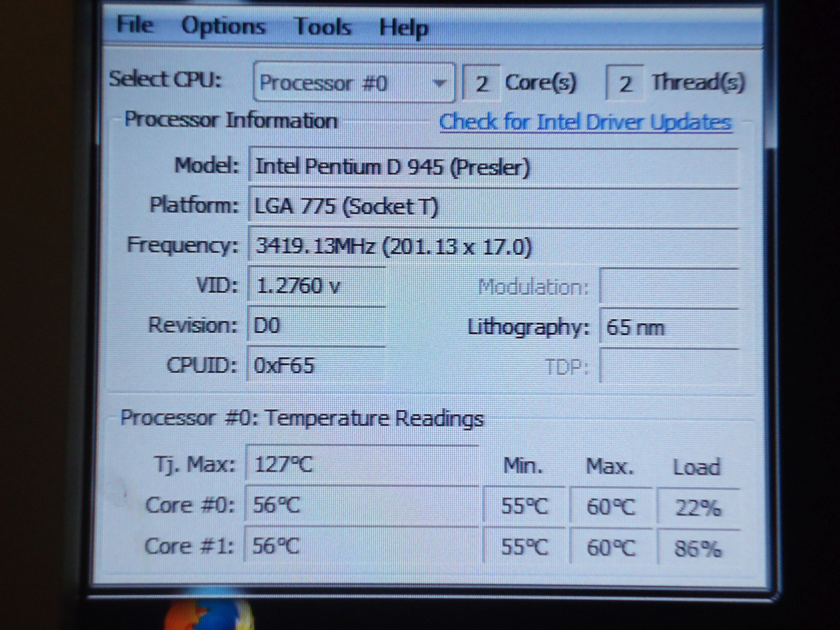
Task: Click Check for Intel Driver Updates link
Action: 585,123
